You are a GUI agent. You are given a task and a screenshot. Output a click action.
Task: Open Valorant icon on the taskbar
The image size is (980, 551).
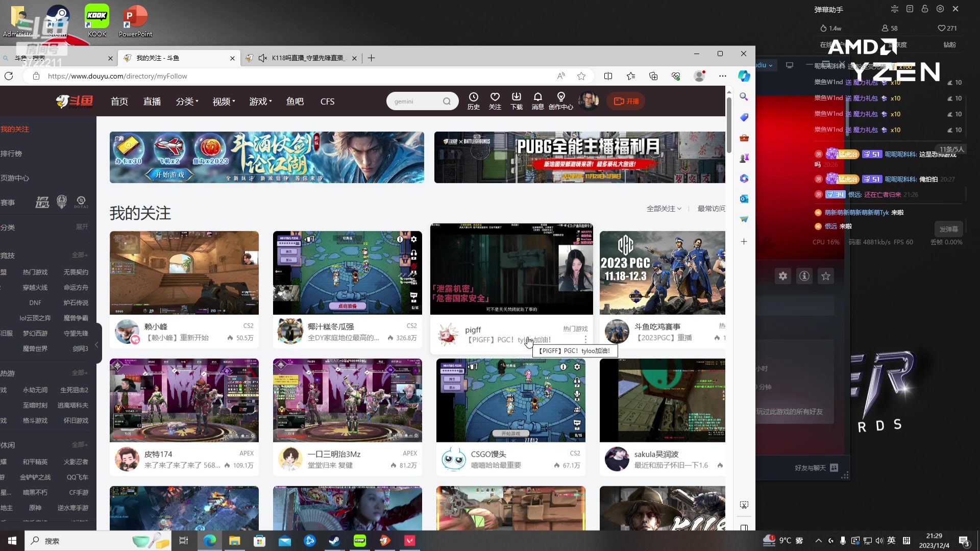point(410,541)
